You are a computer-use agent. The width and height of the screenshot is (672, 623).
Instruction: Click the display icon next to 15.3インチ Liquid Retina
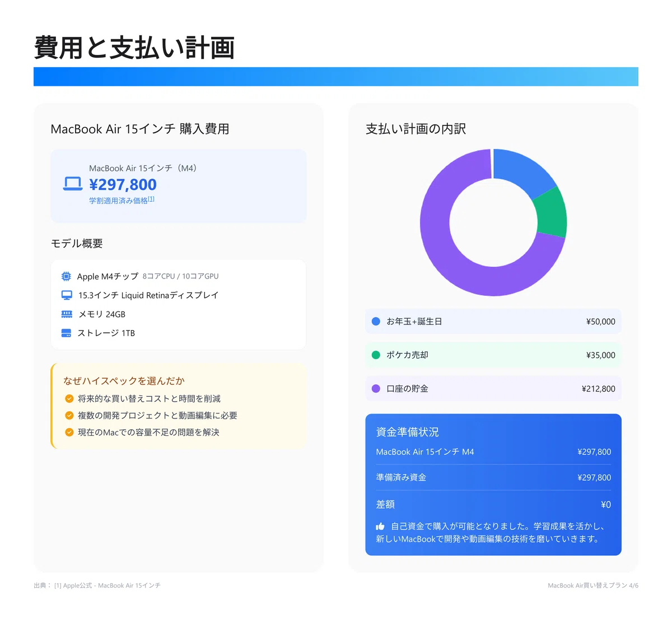67,295
